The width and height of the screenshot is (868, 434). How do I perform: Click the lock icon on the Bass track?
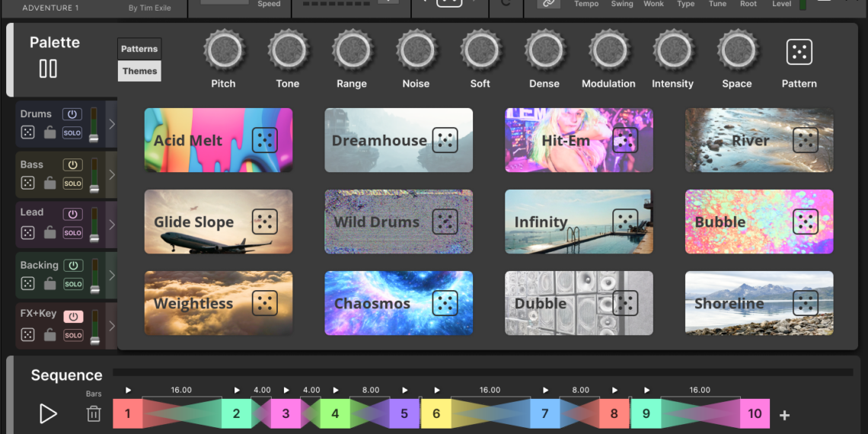49,183
